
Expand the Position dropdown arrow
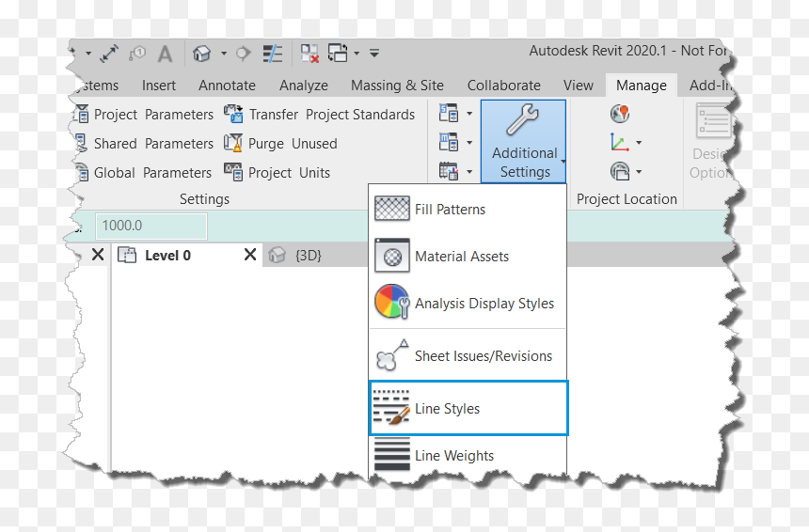coord(639,172)
